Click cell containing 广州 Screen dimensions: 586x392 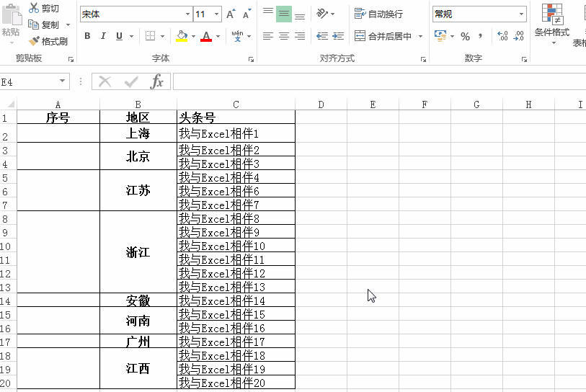[138, 341]
